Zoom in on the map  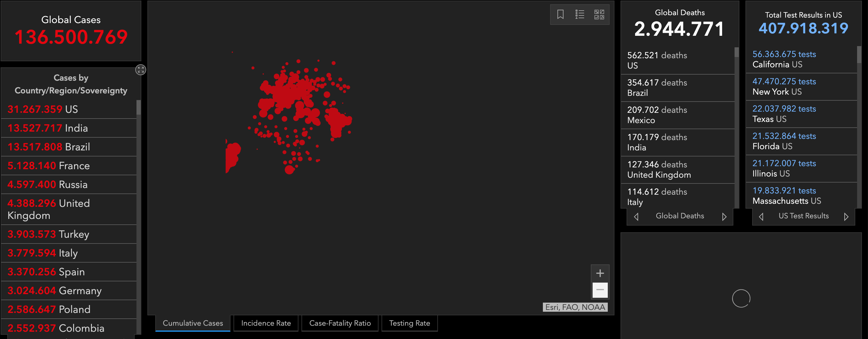click(600, 273)
